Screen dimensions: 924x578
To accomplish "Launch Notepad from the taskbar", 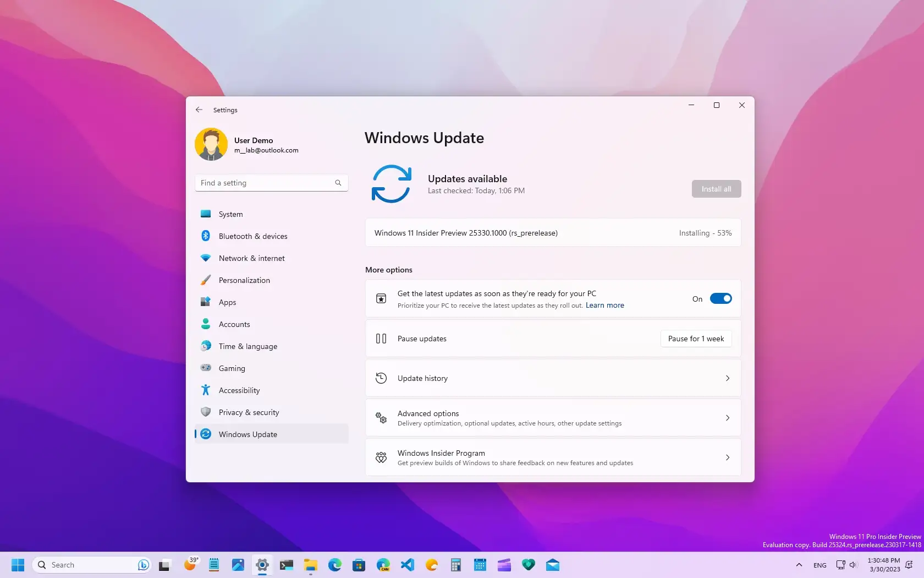I will pos(214,565).
